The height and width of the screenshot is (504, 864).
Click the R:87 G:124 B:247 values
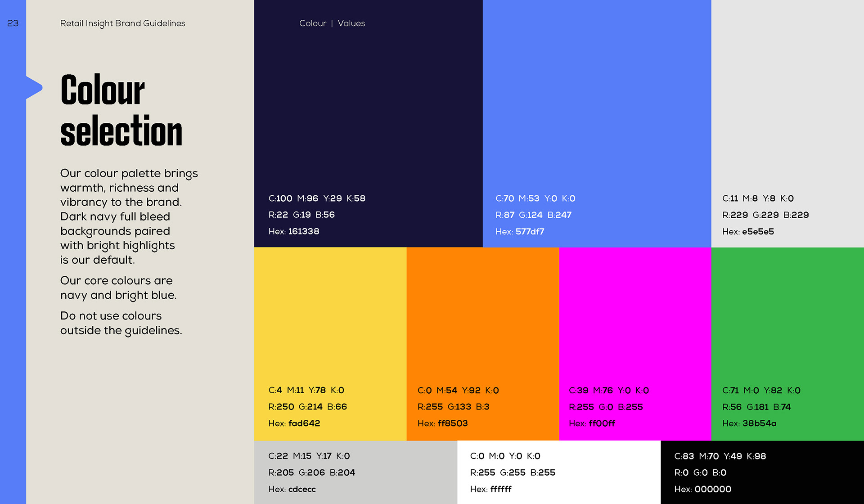pos(533,215)
